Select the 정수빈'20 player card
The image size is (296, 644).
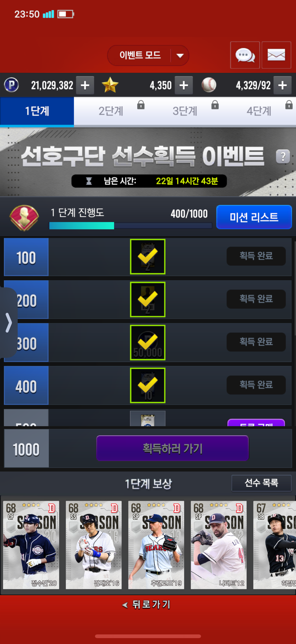click(x=31, y=545)
